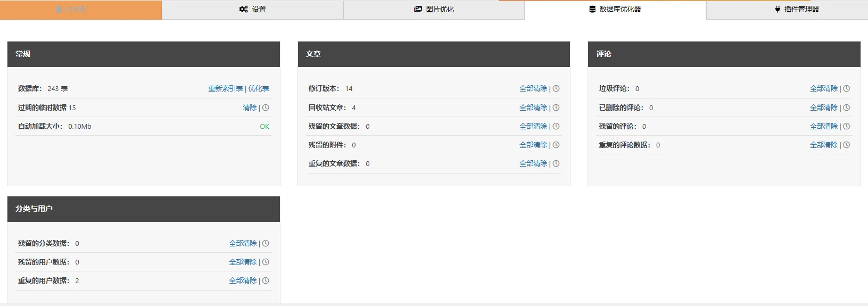Click the 数据库: 243 表 text
The width and height of the screenshot is (868, 306).
point(43,89)
